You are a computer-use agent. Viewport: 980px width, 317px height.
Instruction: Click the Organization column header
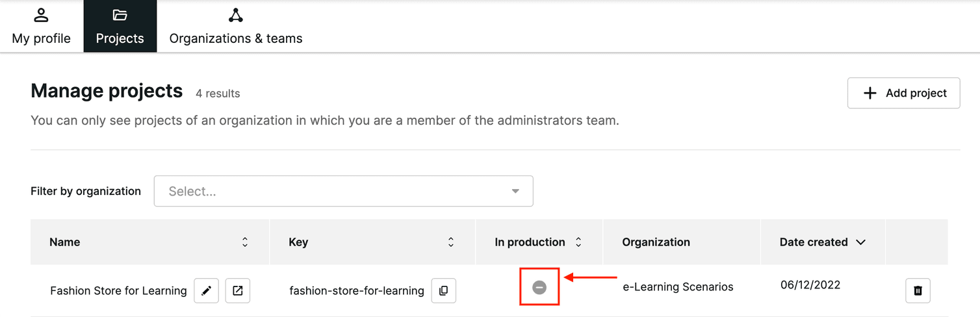656,242
